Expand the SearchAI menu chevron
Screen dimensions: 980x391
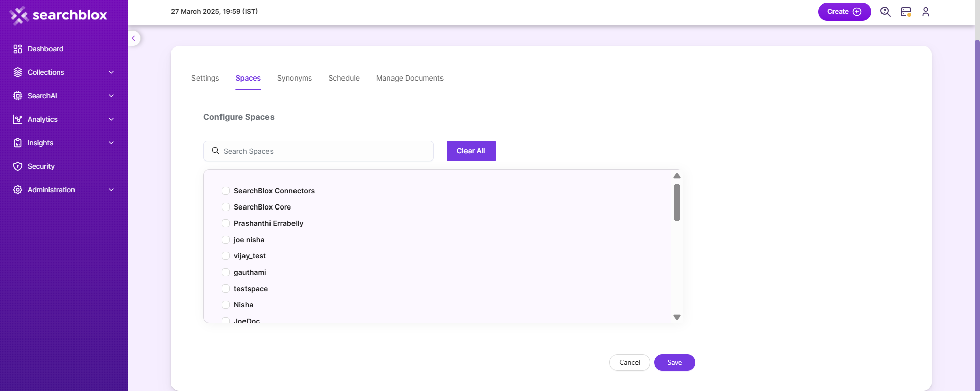[x=111, y=96]
